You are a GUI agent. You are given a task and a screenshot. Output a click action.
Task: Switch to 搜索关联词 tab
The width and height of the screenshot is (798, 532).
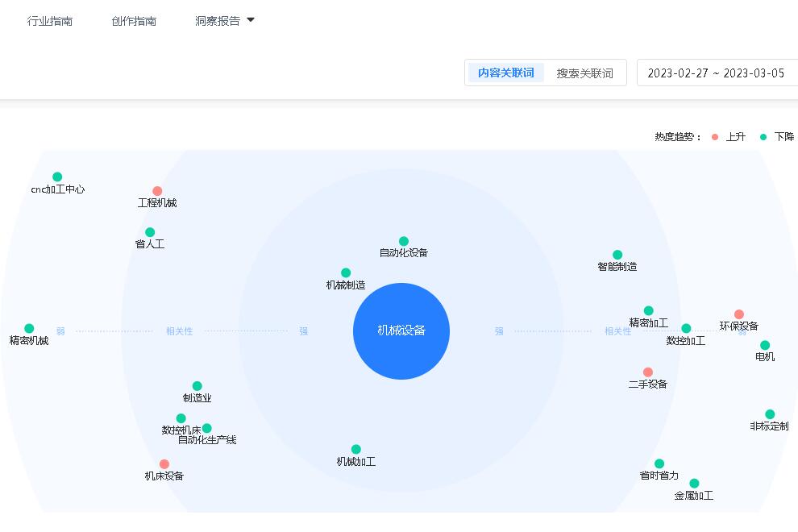tap(584, 73)
